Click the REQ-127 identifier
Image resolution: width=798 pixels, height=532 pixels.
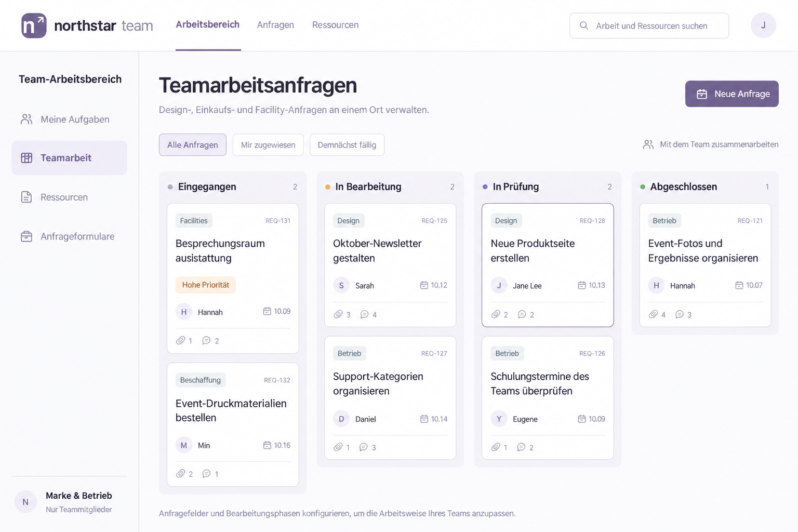(x=434, y=353)
